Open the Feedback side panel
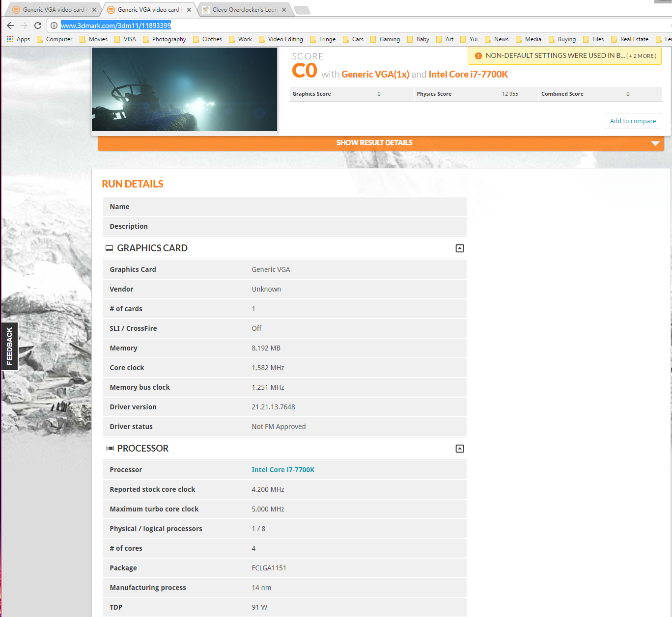 tap(9, 346)
